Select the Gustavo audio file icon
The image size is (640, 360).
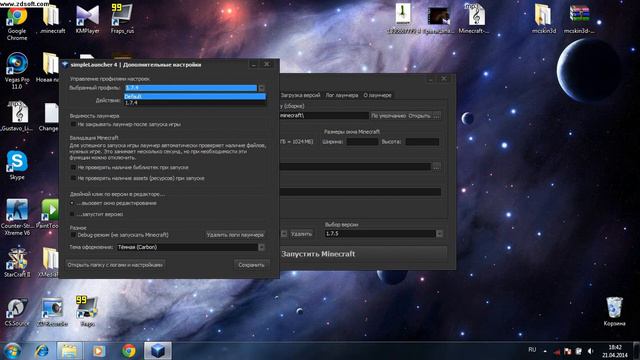click(17, 116)
